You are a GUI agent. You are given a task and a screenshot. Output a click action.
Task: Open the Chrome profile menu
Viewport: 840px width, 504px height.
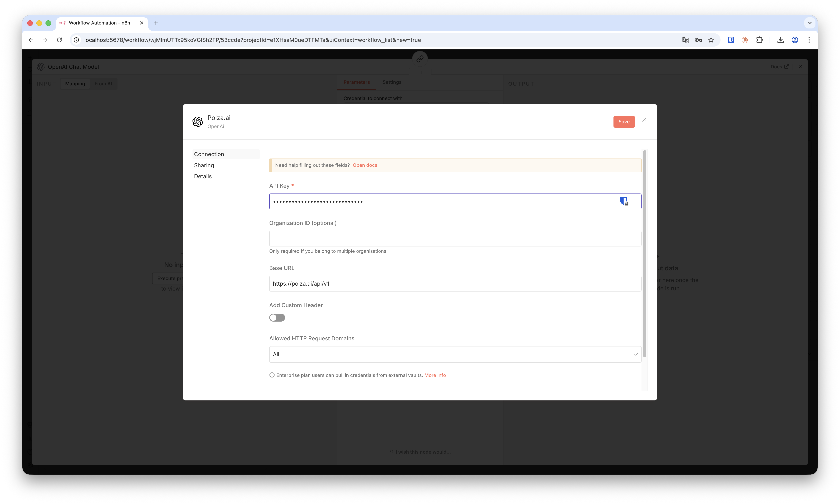pos(795,40)
